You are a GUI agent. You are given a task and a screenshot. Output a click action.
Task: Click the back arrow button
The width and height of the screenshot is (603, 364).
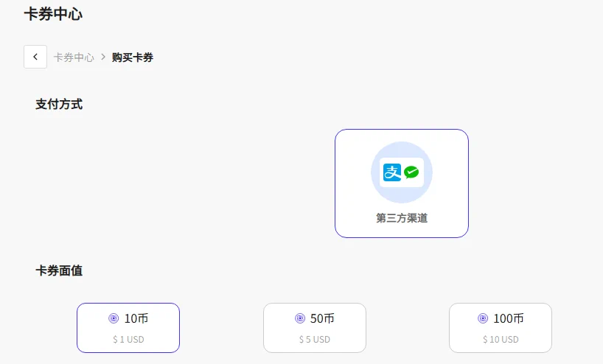(x=35, y=57)
